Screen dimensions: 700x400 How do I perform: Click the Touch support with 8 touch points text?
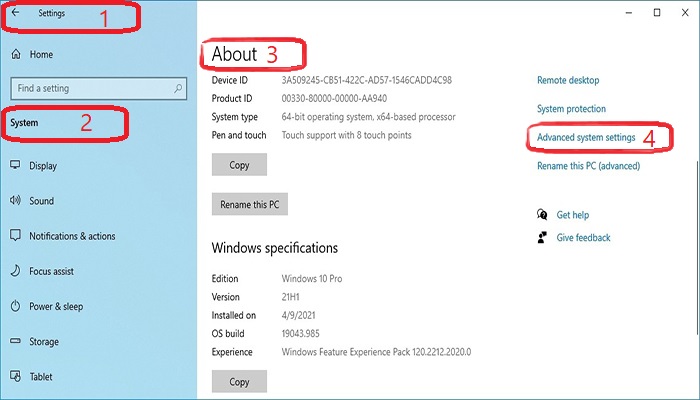[346, 135]
